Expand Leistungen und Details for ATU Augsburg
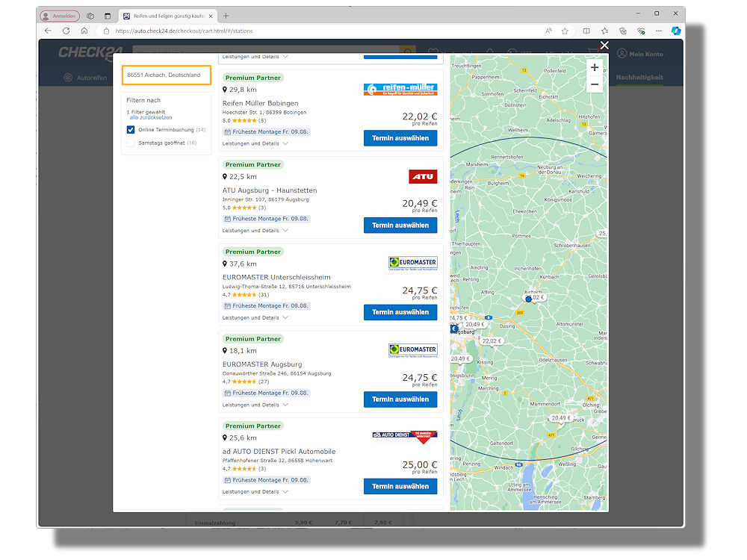The image size is (747, 560). coord(255,231)
